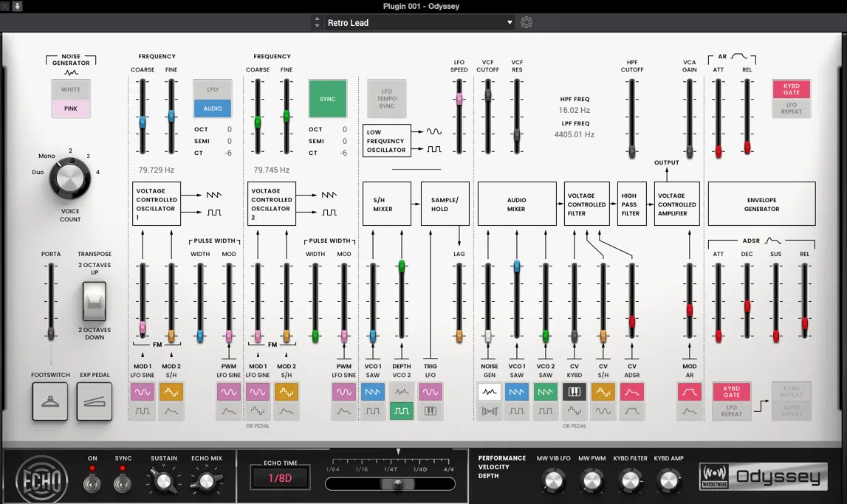
Task: Toggle the Echo ON switch
Action: pos(92,483)
